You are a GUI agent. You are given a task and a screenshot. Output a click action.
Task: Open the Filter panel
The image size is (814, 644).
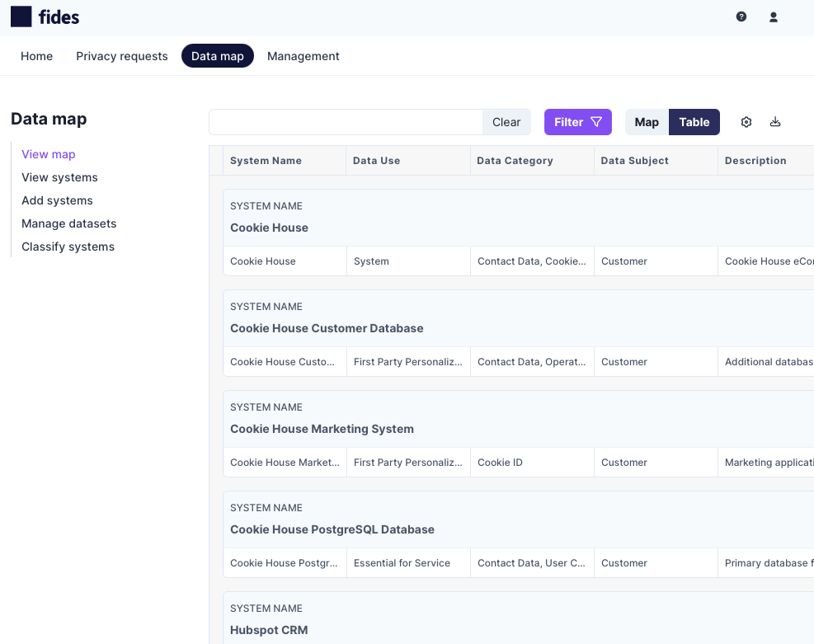(578, 122)
